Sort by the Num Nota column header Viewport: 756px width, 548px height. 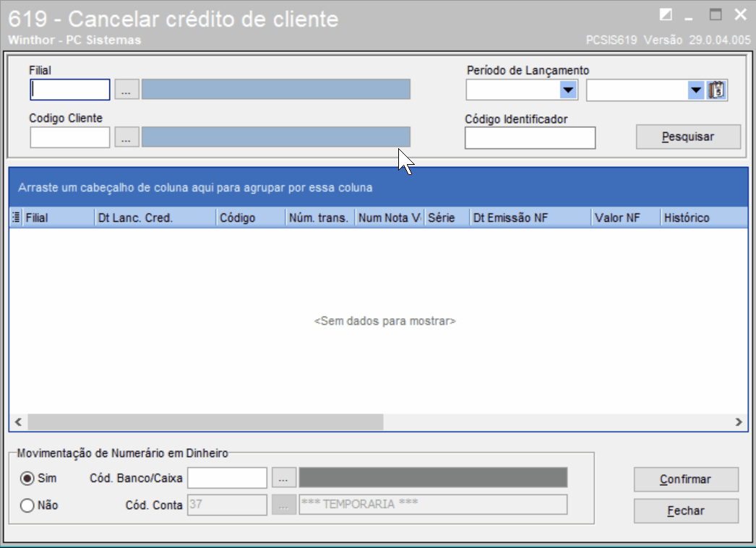(390, 218)
